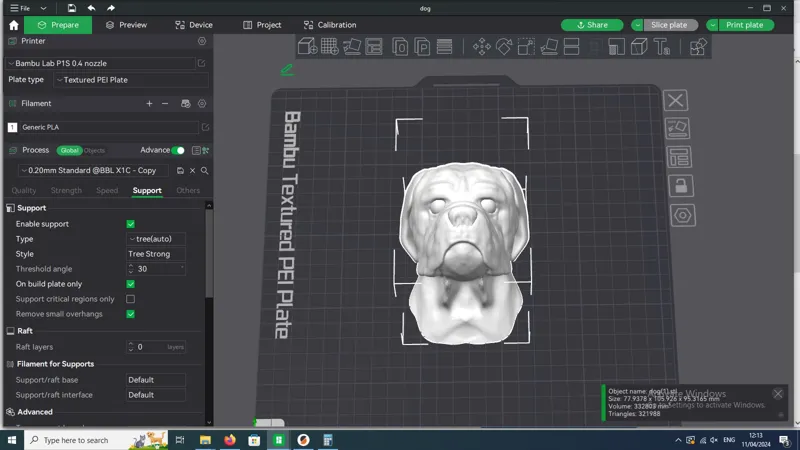Image resolution: width=800 pixels, height=450 pixels.
Task: Open the Speed settings tab
Action: tap(107, 190)
